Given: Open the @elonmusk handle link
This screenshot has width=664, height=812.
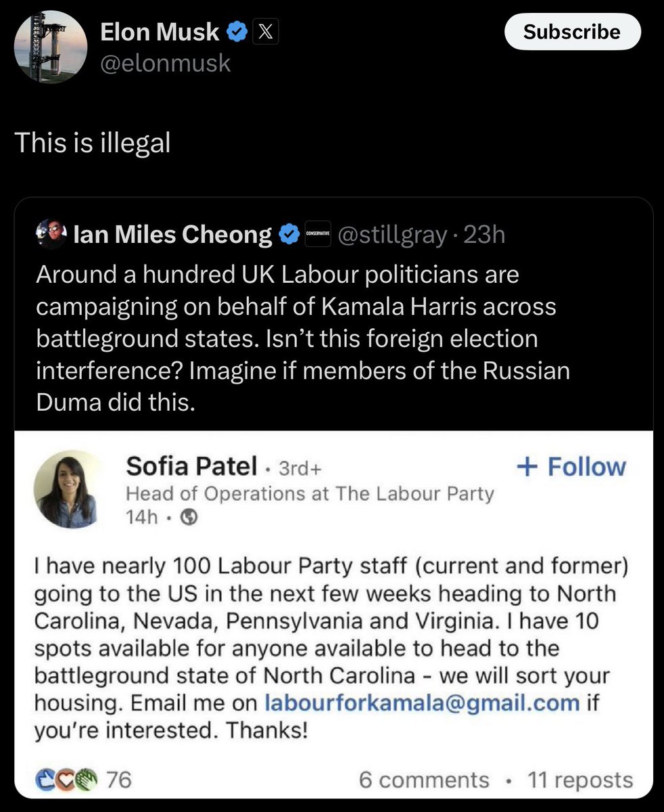Looking at the screenshot, I should (x=166, y=63).
